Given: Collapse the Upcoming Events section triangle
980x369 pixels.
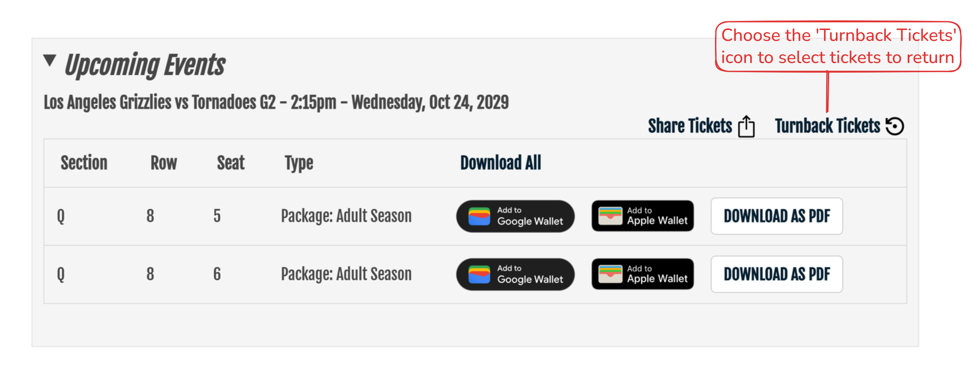Looking at the screenshot, I should (x=50, y=61).
